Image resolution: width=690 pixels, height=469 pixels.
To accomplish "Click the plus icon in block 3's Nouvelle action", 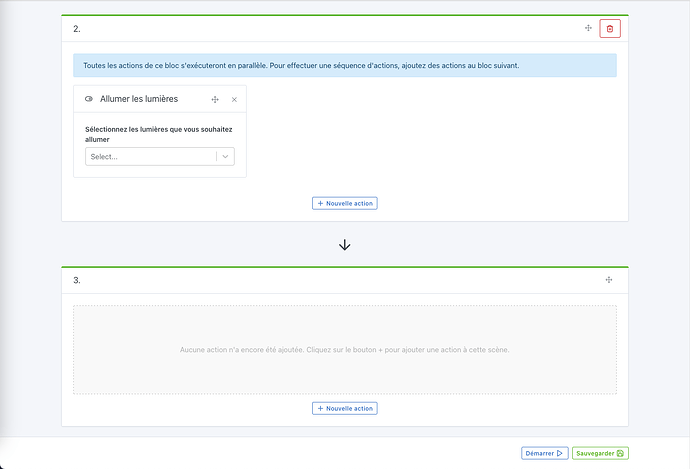I will point(320,408).
